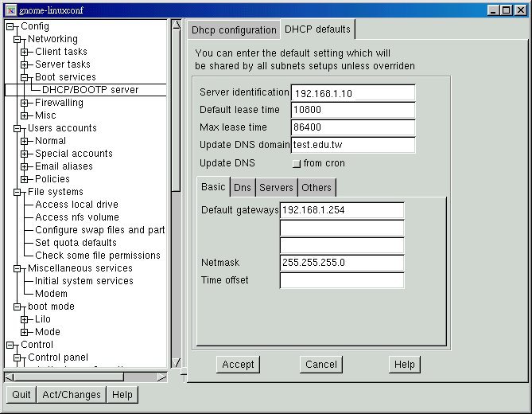Viewport: 532px width, 414px height.
Task: Expand the Misc node
Action: pos(24,115)
